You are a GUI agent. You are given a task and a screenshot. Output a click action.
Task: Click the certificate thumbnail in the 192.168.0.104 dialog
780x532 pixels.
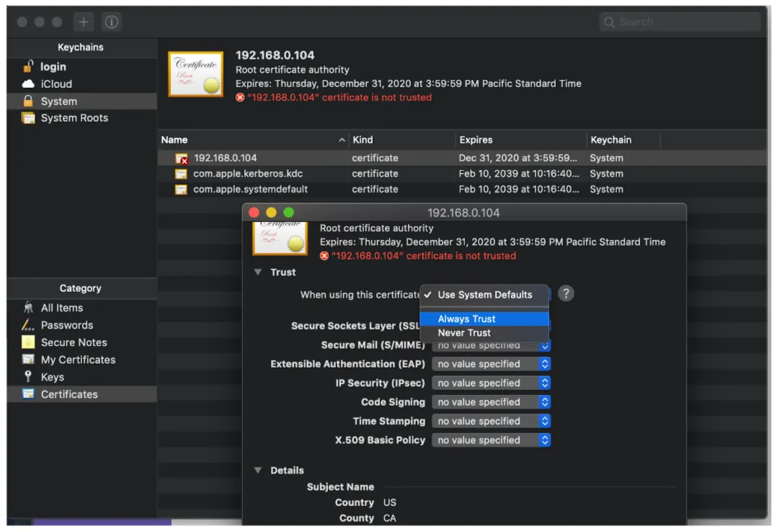click(280, 239)
